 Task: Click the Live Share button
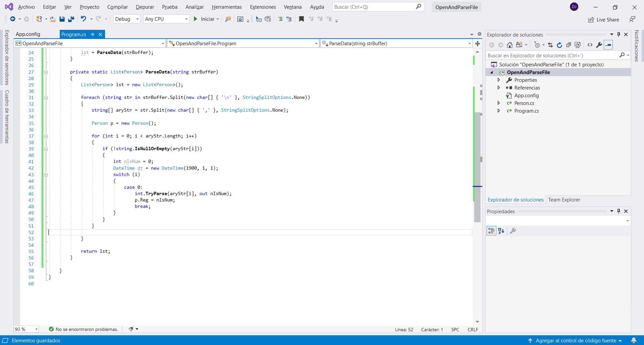point(604,20)
